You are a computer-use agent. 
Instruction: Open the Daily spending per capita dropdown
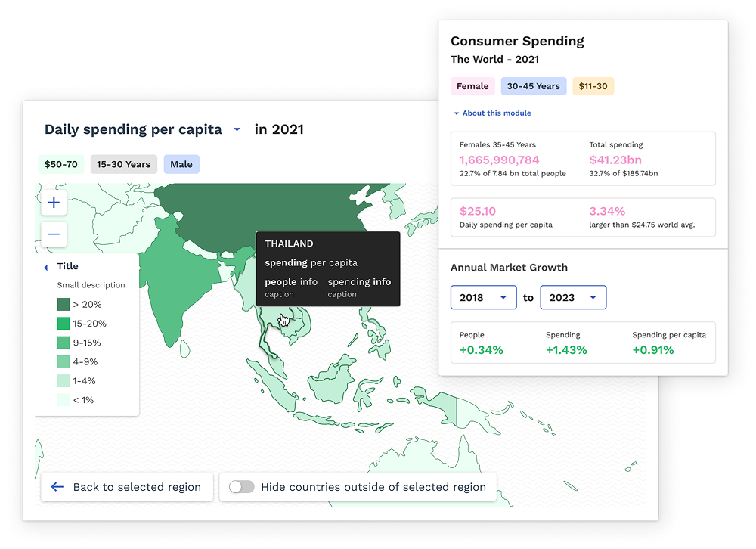(x=237, y=129)
